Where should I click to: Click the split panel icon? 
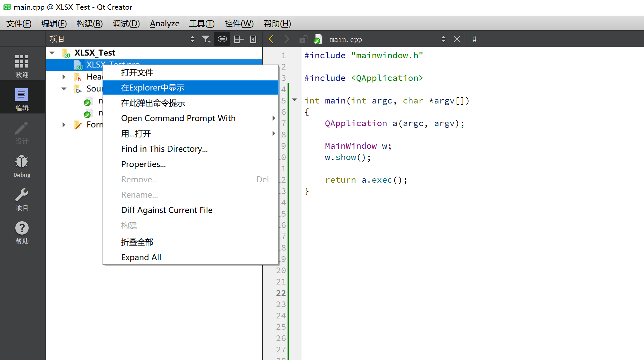click(239, 39)
